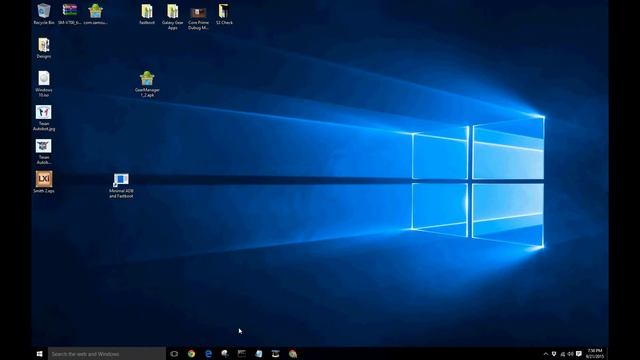Select the second Texan Autob... image file
Viewport: 640px width, 360px height.
(x=44, y=152)
